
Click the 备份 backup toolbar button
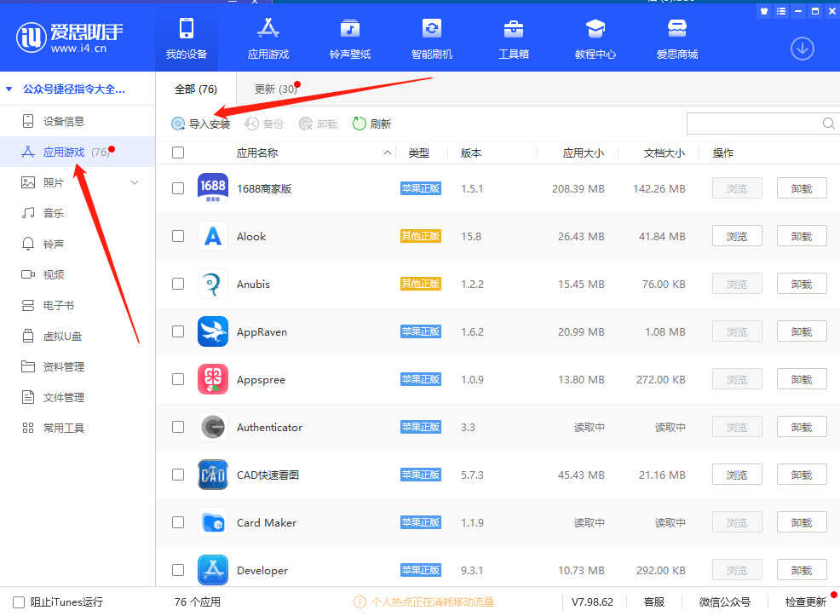click(x=263, y=124)
